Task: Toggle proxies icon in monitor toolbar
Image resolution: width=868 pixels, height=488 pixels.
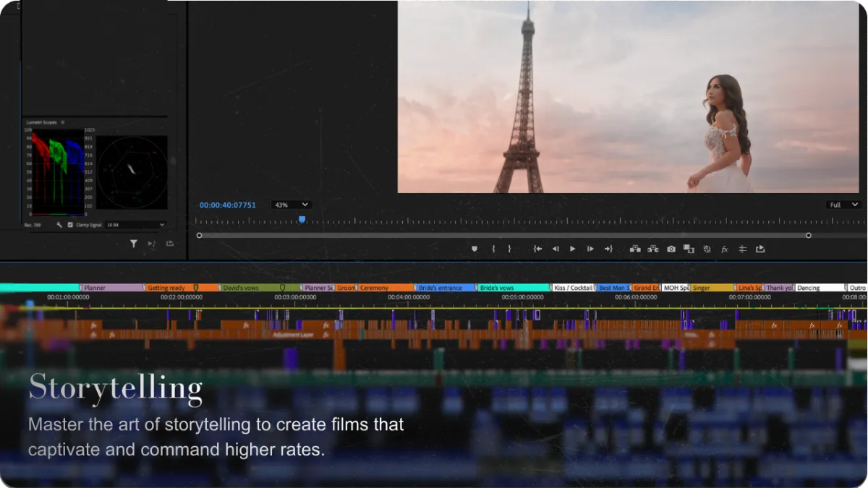Action: tap(707, 249)
